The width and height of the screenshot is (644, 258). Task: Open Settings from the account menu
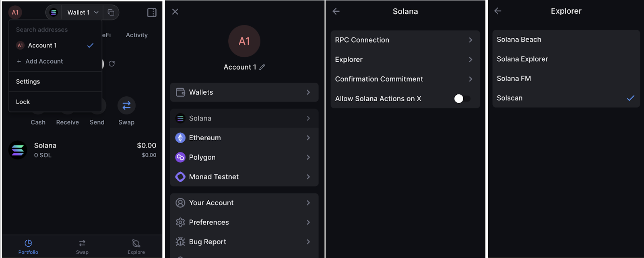pos(55,81)
